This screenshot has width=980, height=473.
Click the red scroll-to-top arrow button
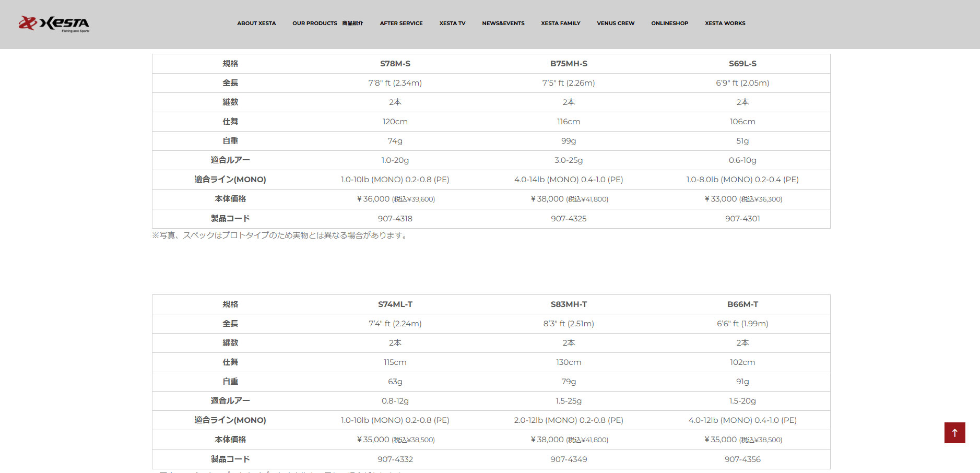tap(954, 433)
